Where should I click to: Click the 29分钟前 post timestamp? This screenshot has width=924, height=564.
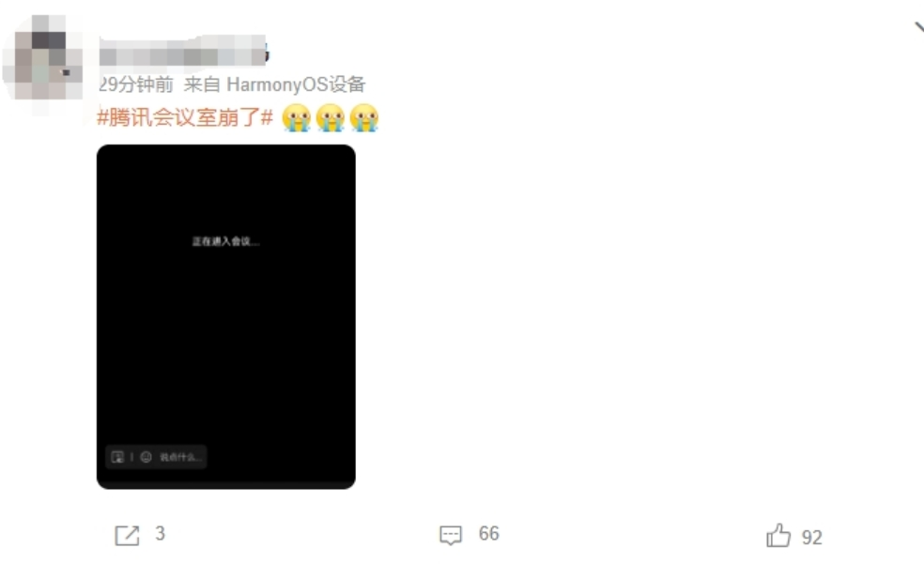(136, 84)
